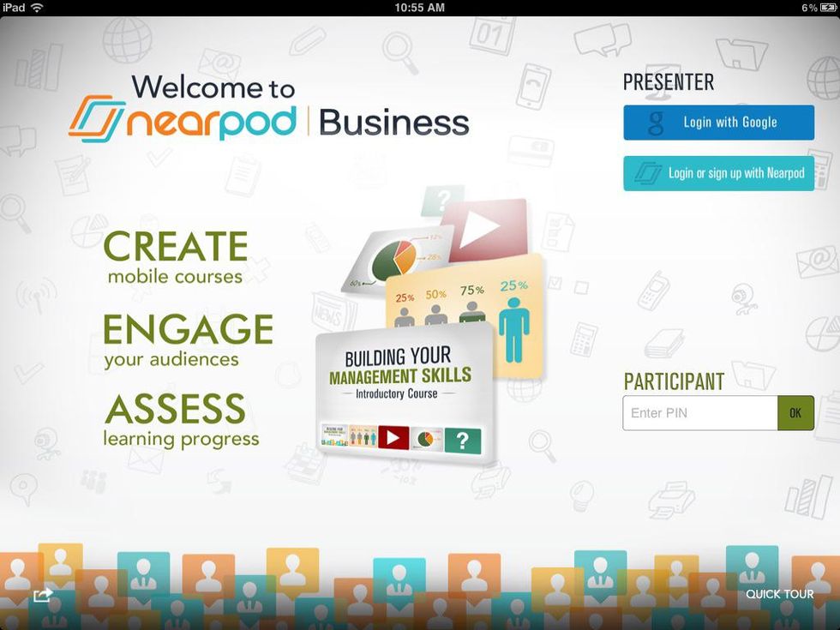Click the large red video play card
This screenshot has height=630, width=840.
(485, 228)
